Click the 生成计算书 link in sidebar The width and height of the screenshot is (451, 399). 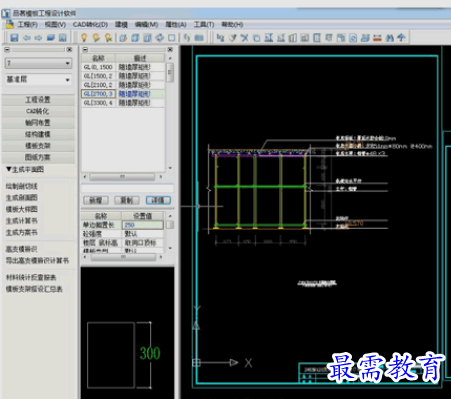tap(22, 221)
